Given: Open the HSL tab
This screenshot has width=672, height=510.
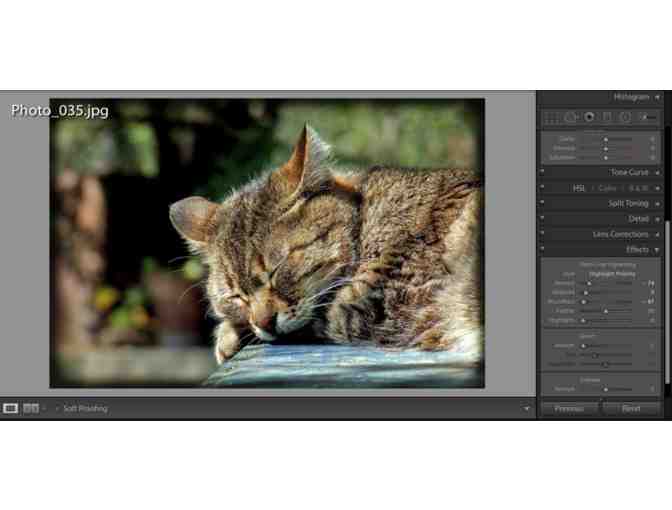Looking at the screenshot, I should [580, 188].
